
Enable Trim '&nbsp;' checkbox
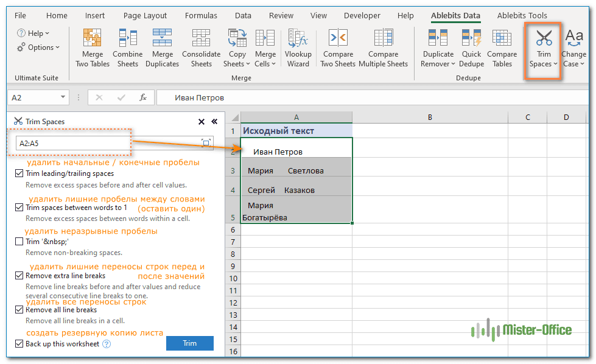coord(19,242)
